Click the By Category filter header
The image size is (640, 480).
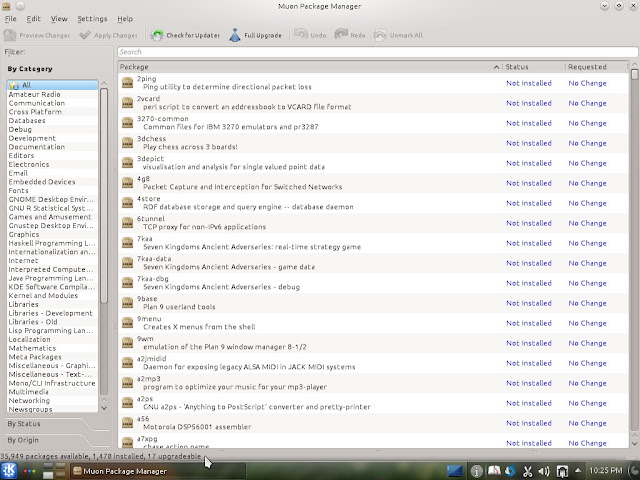point(30,69)
